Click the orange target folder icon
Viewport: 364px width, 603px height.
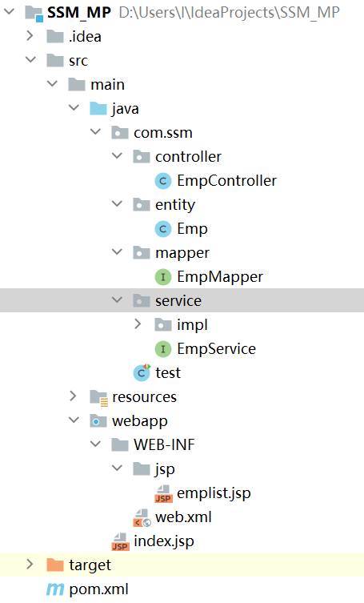coord(55,565)
